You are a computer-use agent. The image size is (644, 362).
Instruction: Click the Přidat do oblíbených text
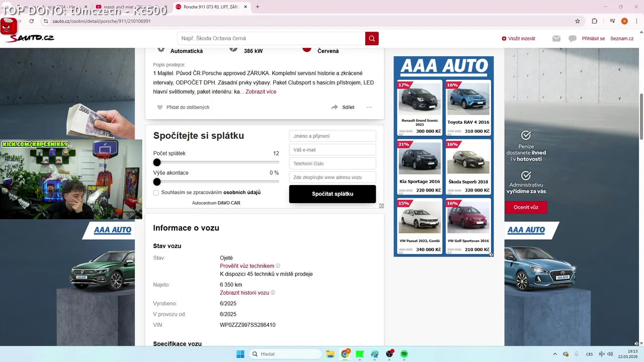[188, 107]
